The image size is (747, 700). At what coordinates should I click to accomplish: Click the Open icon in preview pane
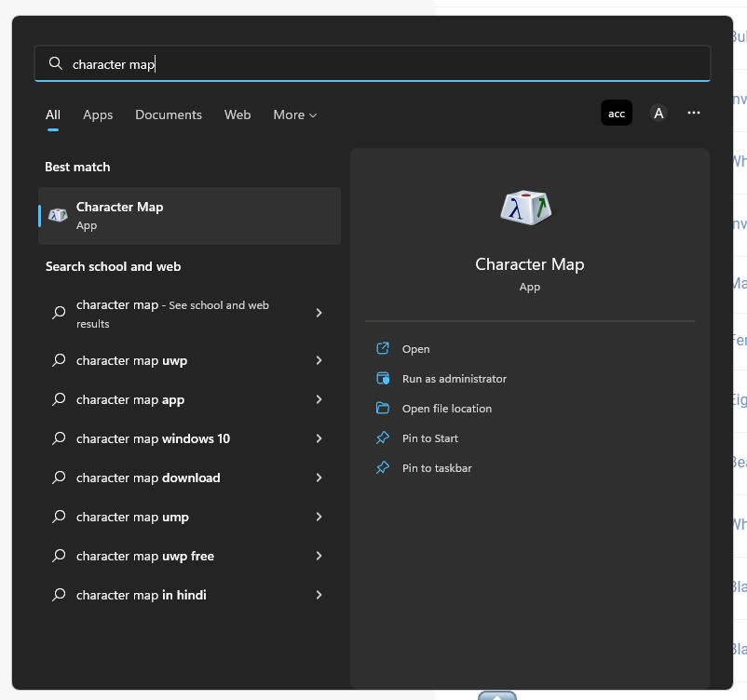click(x=383, y=348)
